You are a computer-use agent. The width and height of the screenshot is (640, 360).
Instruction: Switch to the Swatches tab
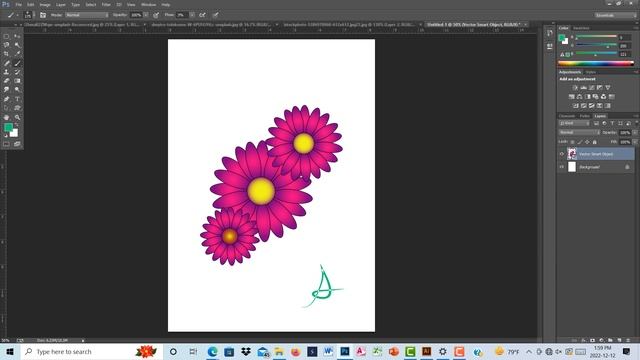[581, 28]
